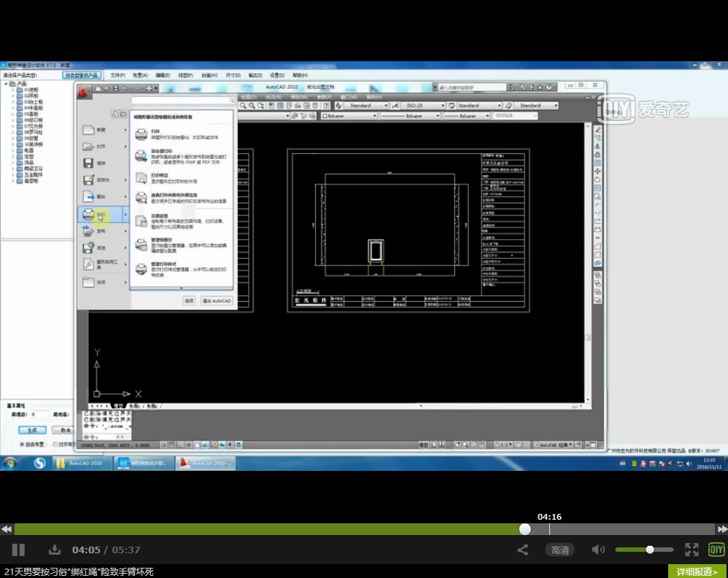
Task: Select the highlighted Print item in application menu
Action: pyautogui.click(x=102, y=215)
